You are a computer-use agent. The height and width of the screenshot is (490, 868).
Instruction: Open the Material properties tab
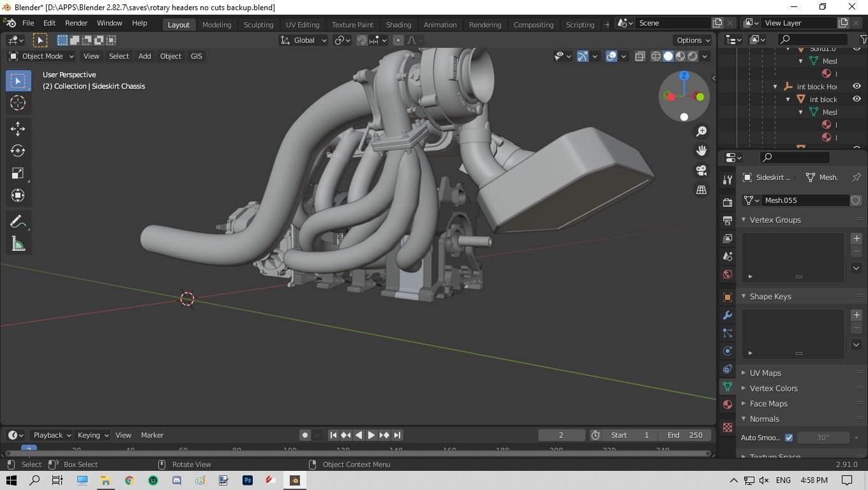[x=728, y=405]
